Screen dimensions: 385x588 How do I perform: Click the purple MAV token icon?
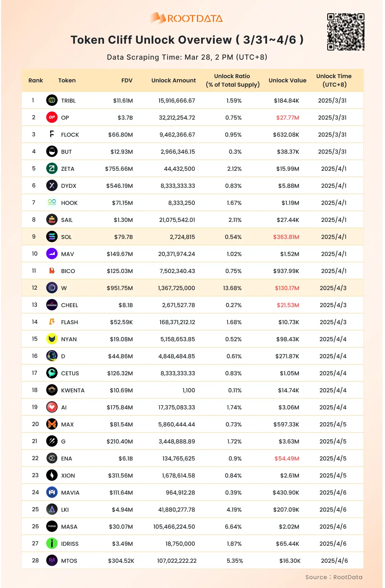pos(52,254)
